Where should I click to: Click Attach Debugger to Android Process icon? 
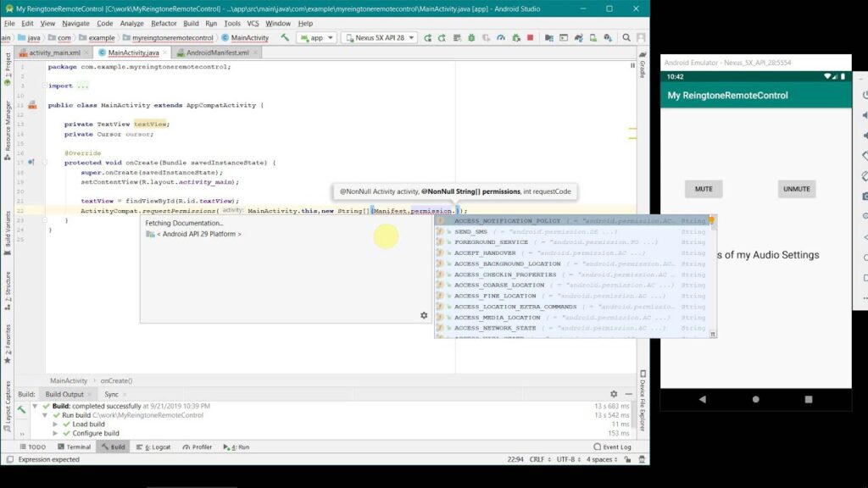click(516, 37)
